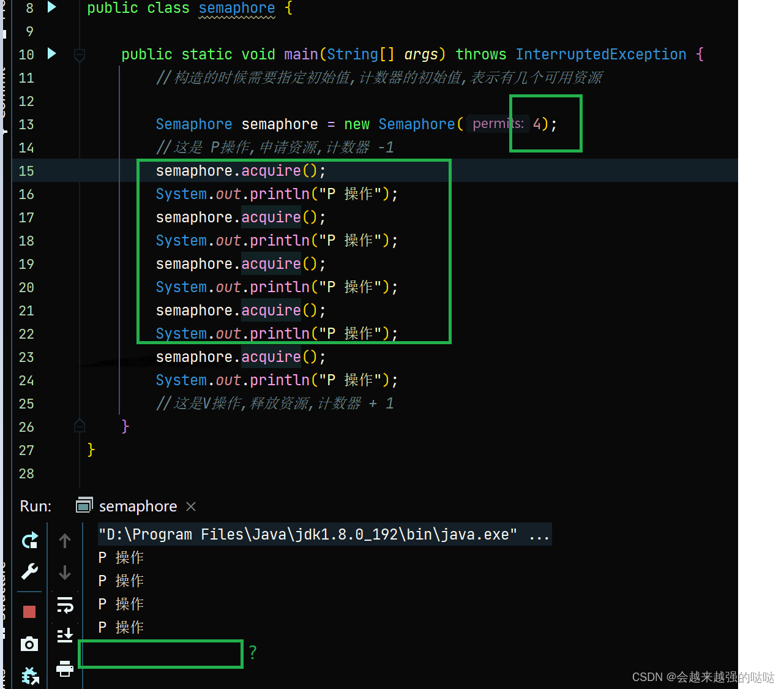
Task: Open run configuration wrench settings
Action: [x=29, y=571]
